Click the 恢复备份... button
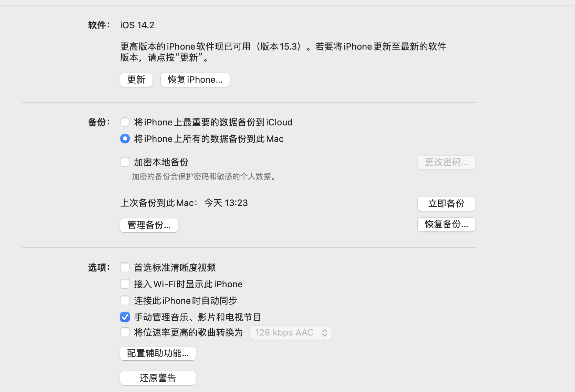Screen dimensions: 575x392 pyautogui.click(x=446, y=225)
